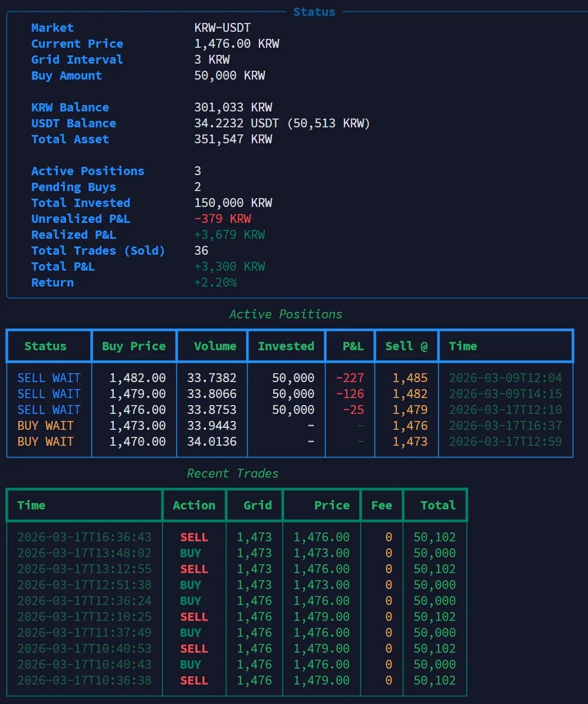This screenshot has width=588, height=704.
Task: Click the "-126" P&L cell
Action: [350, 394]
